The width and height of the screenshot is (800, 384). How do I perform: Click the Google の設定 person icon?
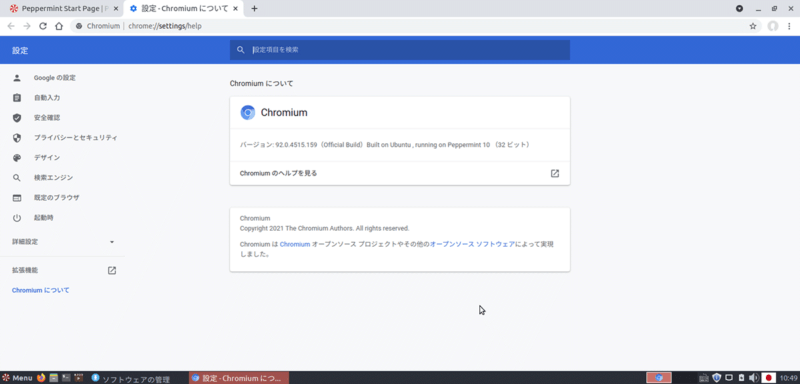click(17, 78)
